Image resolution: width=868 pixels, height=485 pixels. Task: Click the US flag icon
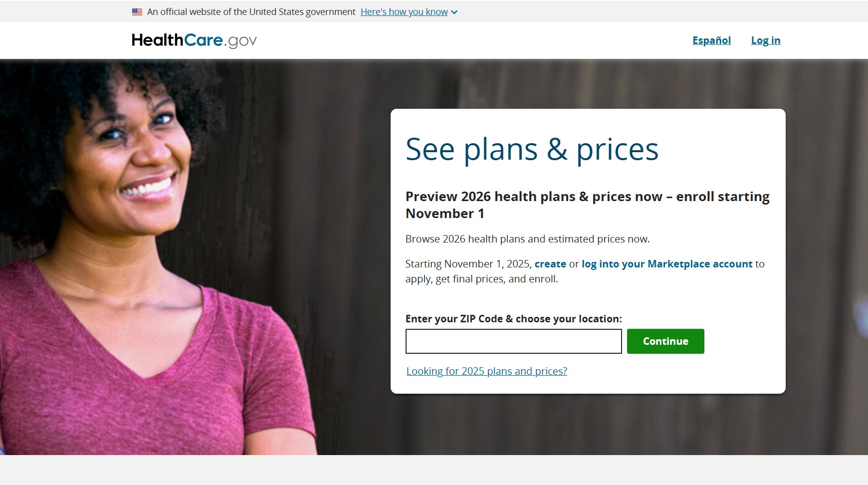137,12
